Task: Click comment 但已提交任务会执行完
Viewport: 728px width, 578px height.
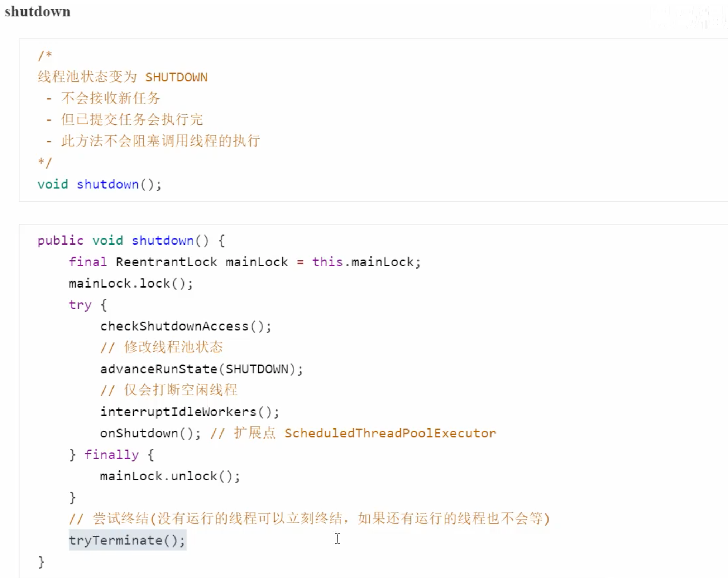Action: [132, 119]
